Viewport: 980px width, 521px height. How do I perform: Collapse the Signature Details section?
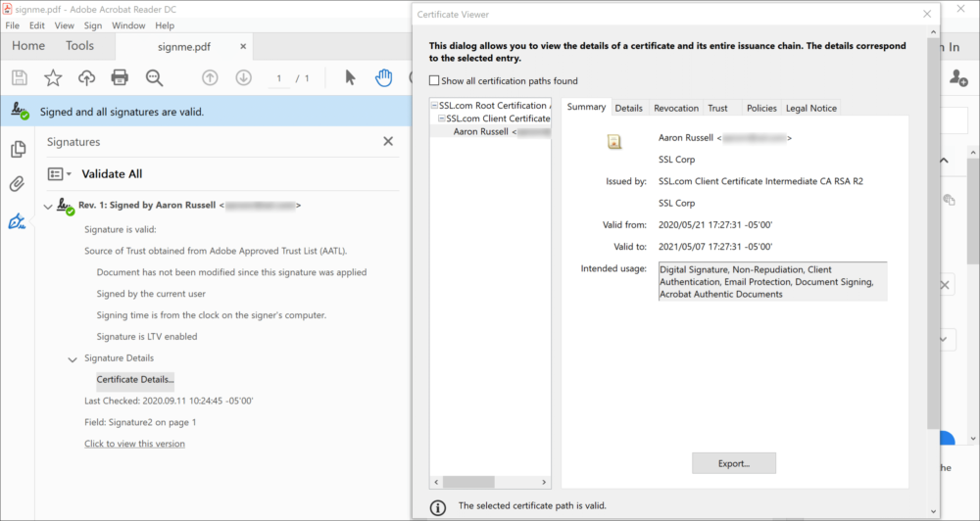coord(72,359)
